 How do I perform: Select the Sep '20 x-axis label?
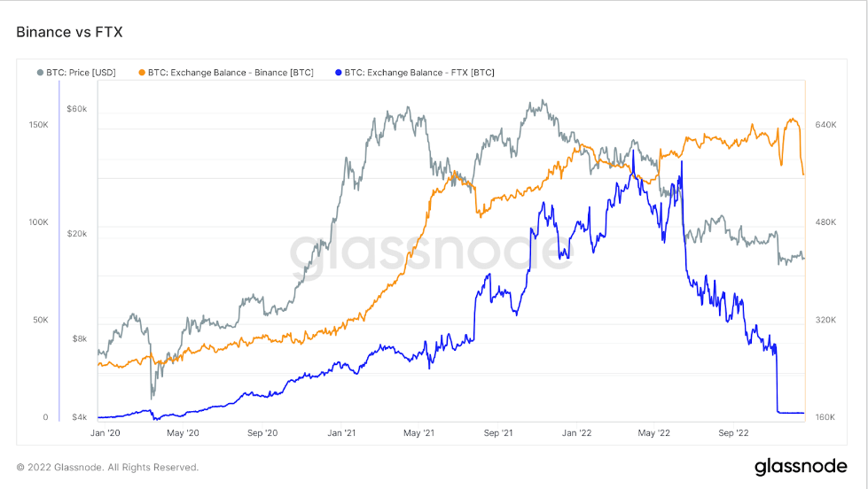pos(262,433)
